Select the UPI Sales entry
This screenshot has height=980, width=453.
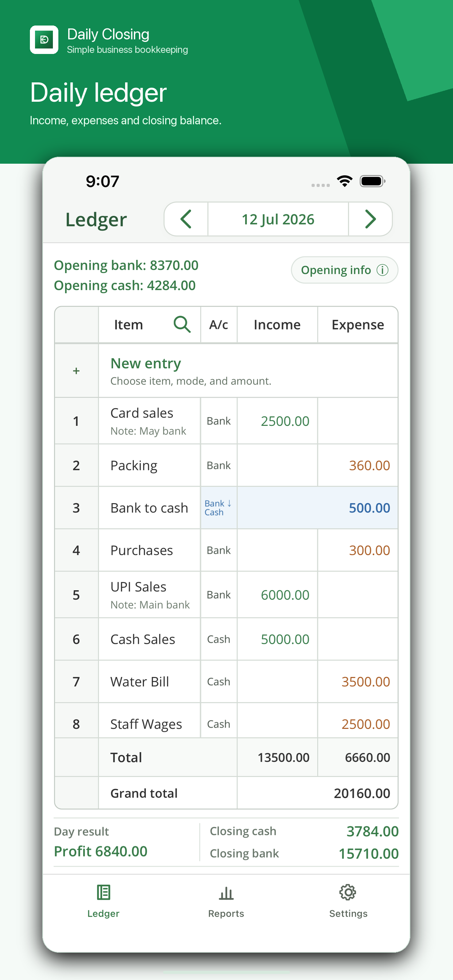click(226, 595)
